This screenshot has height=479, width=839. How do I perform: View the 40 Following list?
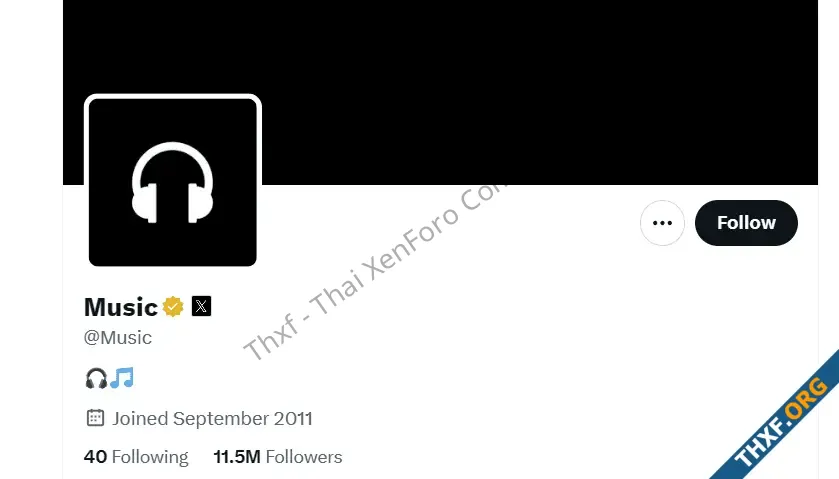(136, 457)
